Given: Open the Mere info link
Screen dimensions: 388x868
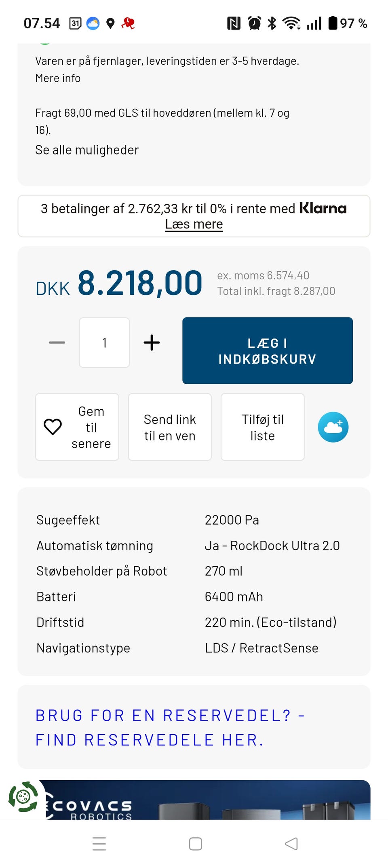Looking at the screenshot, I should click(x=58, y=78).
